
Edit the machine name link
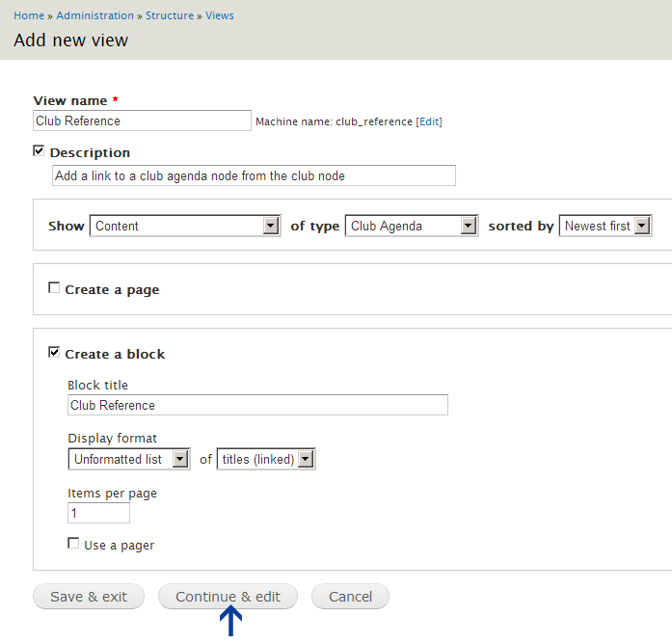click(x=429, y=121)
